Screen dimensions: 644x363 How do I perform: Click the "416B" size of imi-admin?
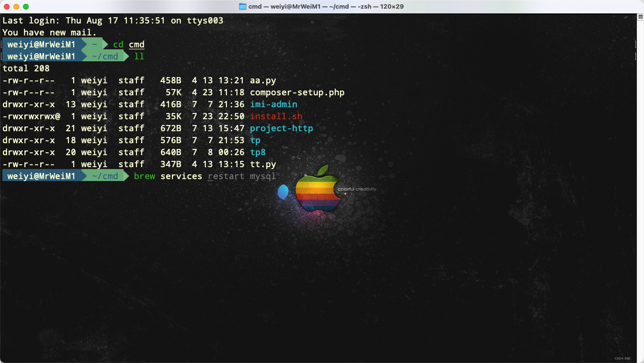click(x=171, y=104)
